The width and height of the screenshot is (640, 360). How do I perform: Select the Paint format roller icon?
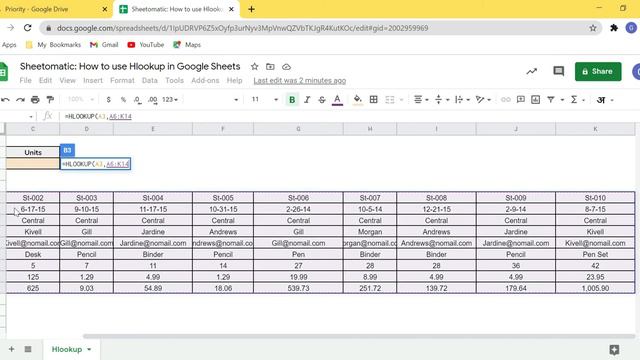point(50,100)
